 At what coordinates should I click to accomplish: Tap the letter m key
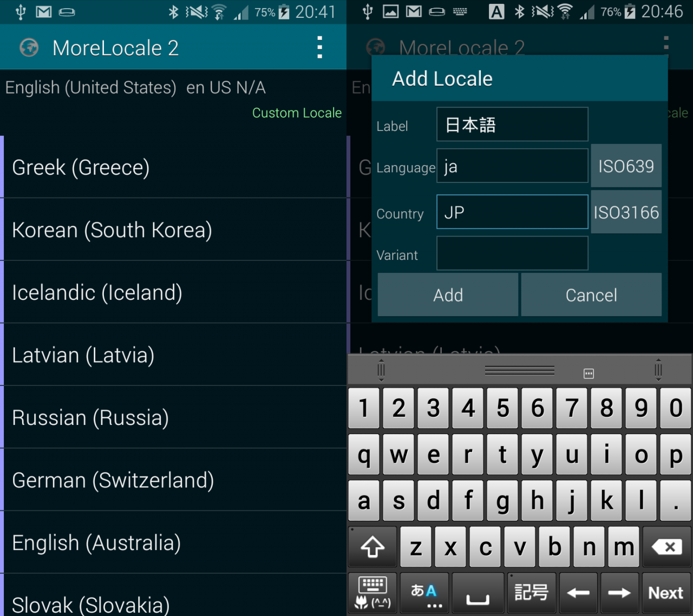pos(624,547)
